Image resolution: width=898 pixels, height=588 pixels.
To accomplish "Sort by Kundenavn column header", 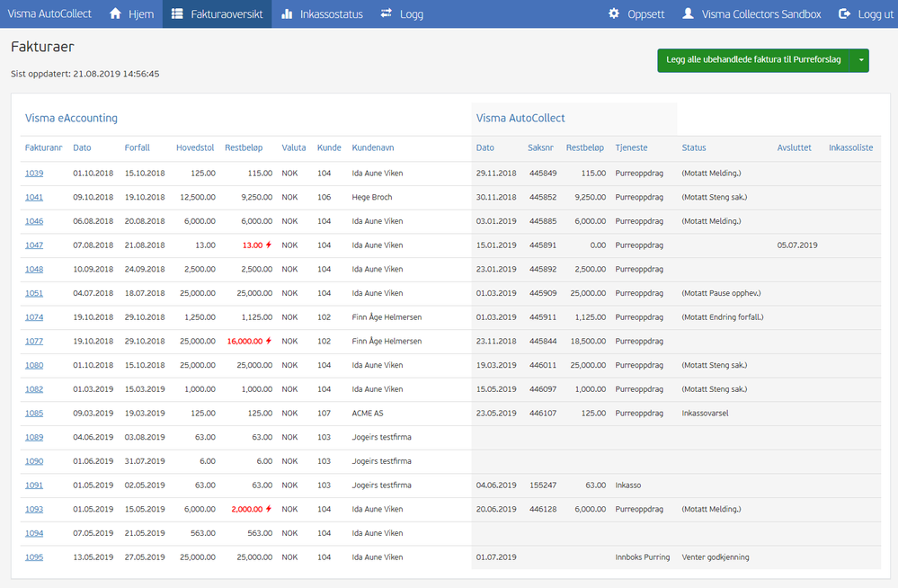I will (x=373, y=147).
